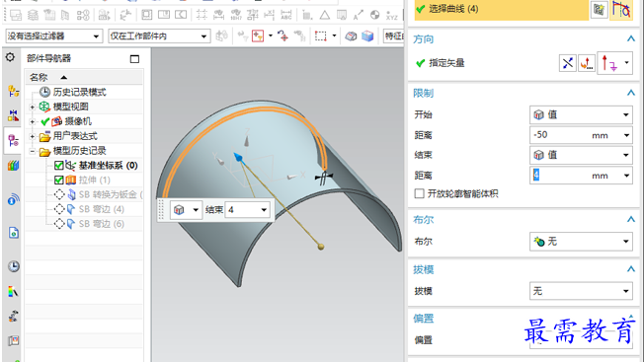Click the reverse direction vector icon
The image size is (644, 362).
pyautogui.click(x=568, y=63)
